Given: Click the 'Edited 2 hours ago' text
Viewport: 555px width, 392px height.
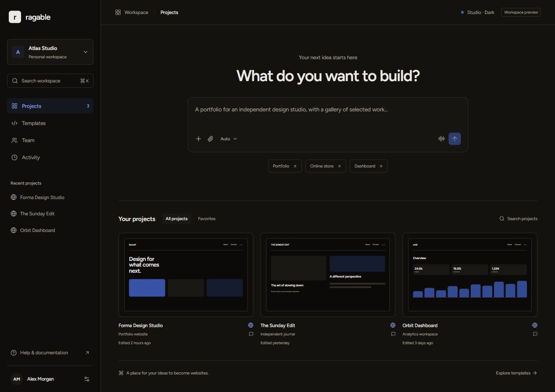Looking at the screenshot, I should [135, 343].
